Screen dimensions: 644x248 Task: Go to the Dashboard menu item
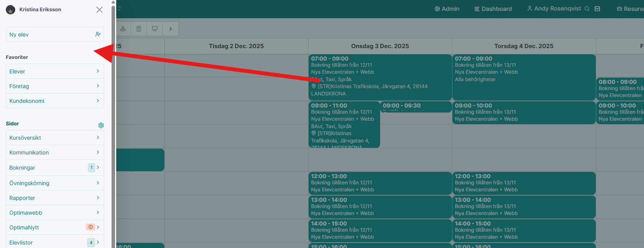(x=493, y=9)
